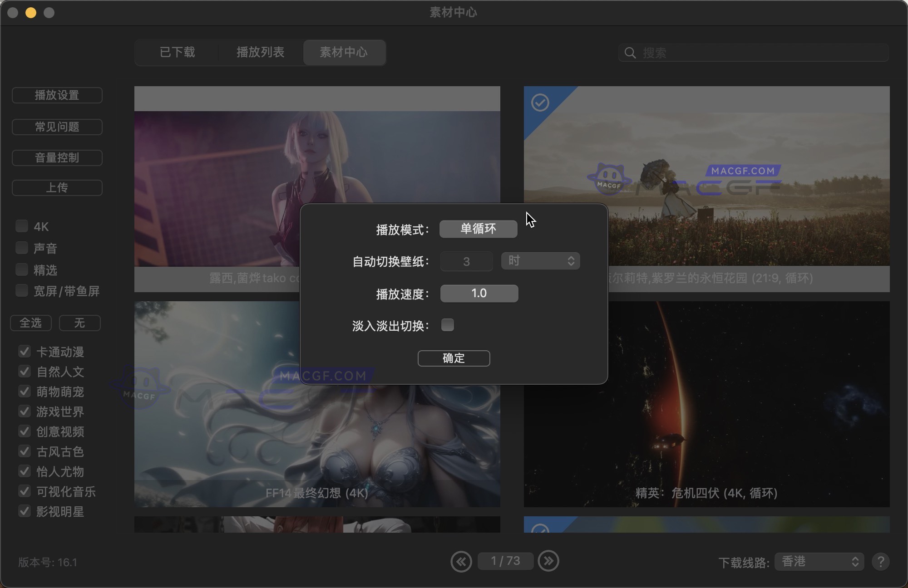
Task: Click the 音量控制 sidebar control
Action: [57, 158]
